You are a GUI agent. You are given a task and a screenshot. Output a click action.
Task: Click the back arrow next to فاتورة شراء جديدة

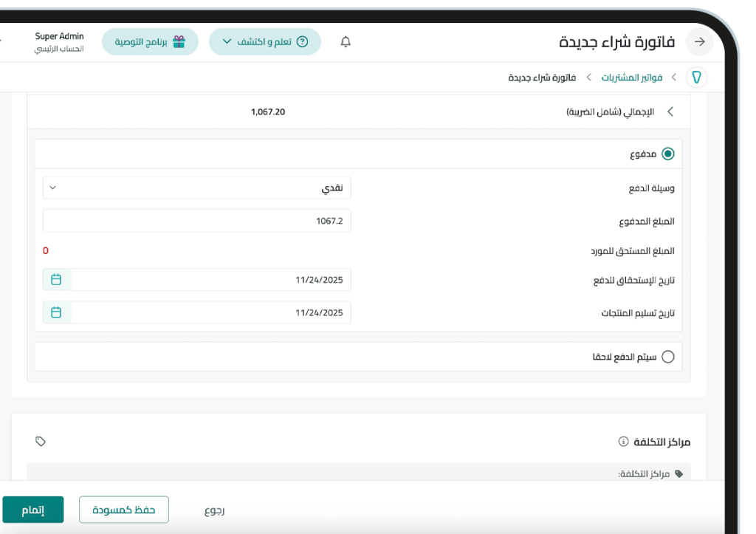698,42
